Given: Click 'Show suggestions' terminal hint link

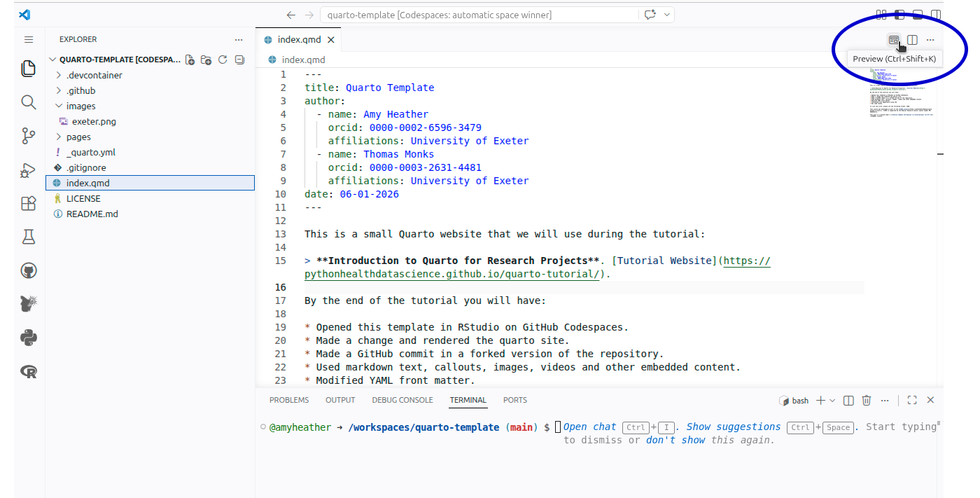Looking at the screenshot, I should pos(734,427).
